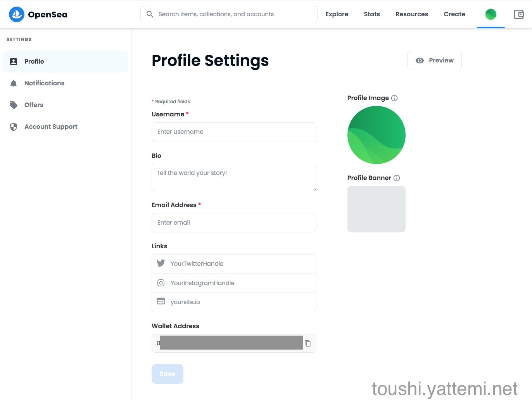532x400 pixels.
Task: Open the Resources menu
Action: click(x=411, y=14)
